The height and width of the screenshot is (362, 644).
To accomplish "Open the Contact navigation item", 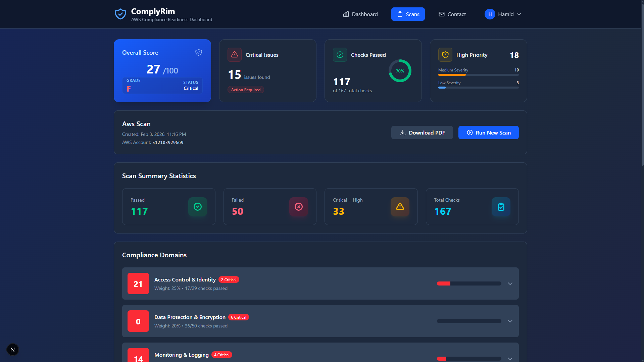I will pos(452,14).
